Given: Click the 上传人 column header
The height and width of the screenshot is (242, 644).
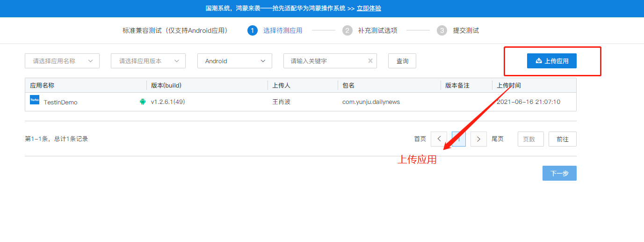Looking at the screenshot, I should (x=282, y=86).
